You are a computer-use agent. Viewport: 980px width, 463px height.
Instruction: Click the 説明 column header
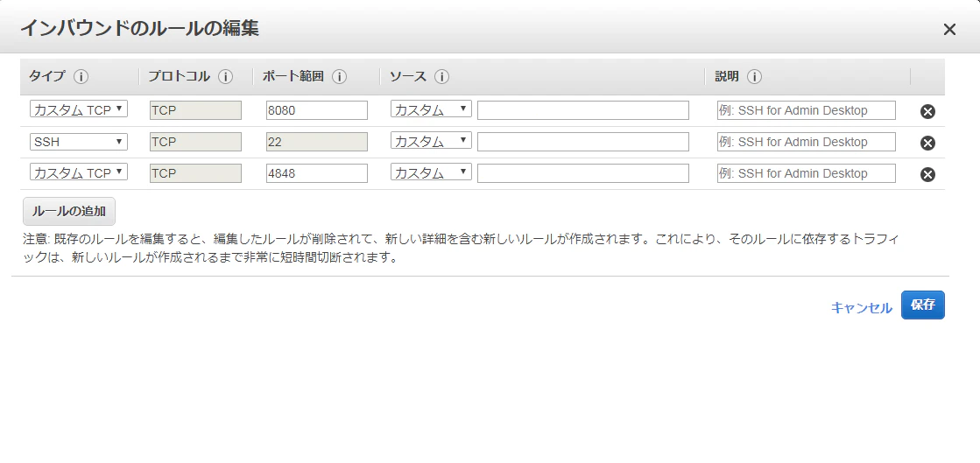pyautogui.click(x=727, y=77)
